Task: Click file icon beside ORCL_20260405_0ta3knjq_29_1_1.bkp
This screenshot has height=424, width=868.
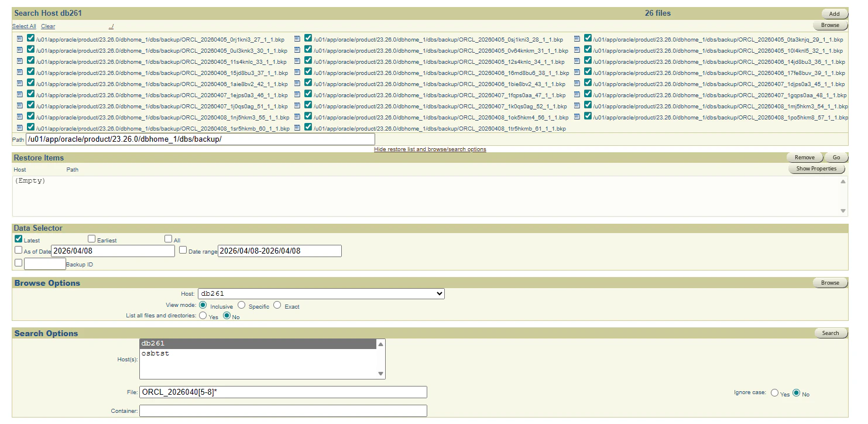Action: (577, 39)
